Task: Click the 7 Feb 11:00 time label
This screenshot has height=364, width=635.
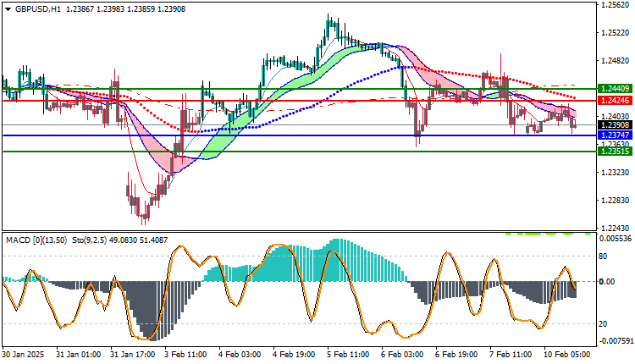Action: (x=511, y=355)
